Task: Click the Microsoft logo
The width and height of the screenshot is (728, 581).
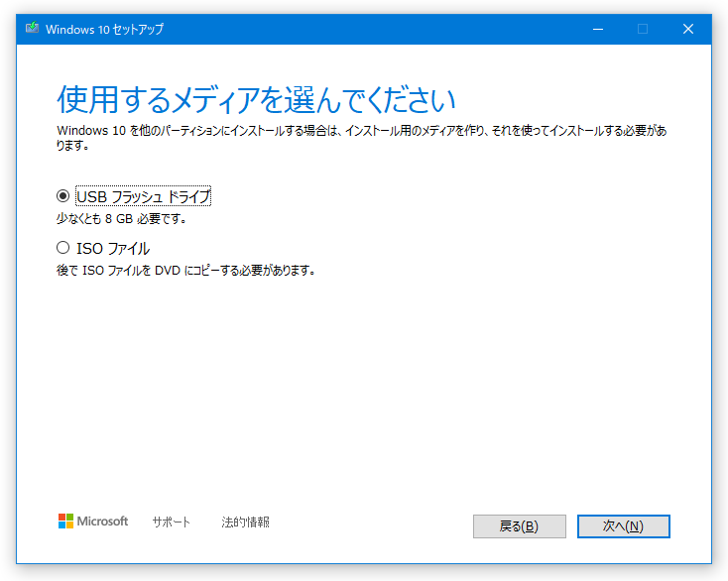Action: coord(93,522)
